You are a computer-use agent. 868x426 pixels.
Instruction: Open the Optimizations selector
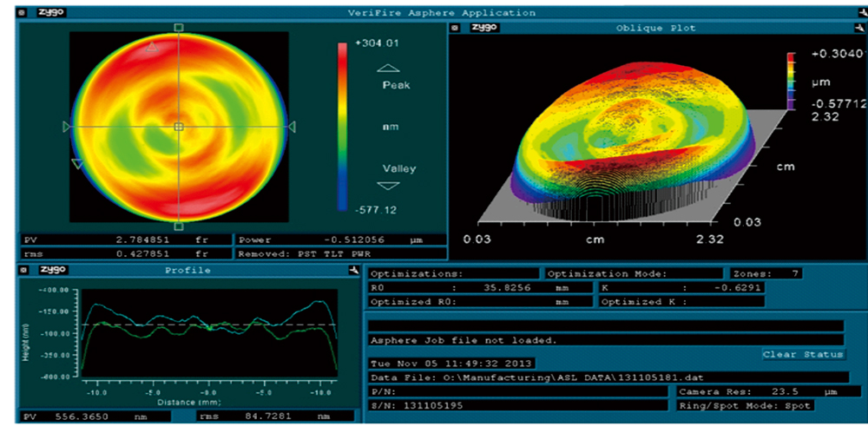[452, 273]
